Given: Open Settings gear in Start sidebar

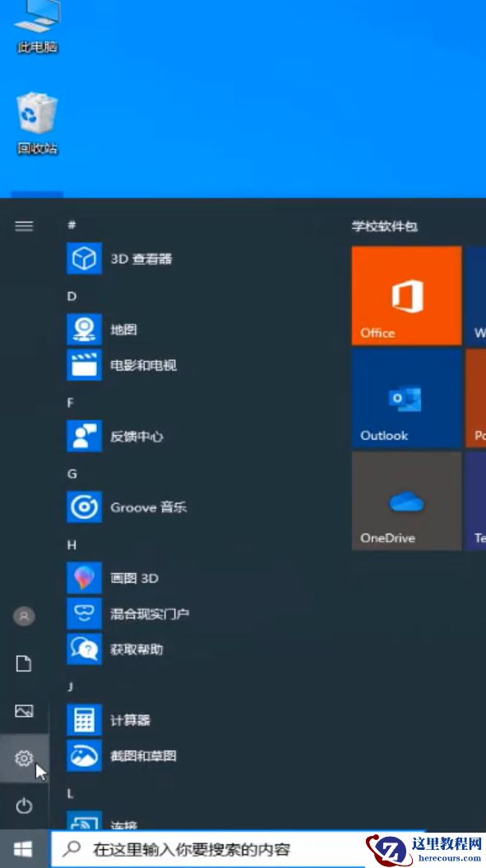Looking at the screenshot, I should click(24, 759).
